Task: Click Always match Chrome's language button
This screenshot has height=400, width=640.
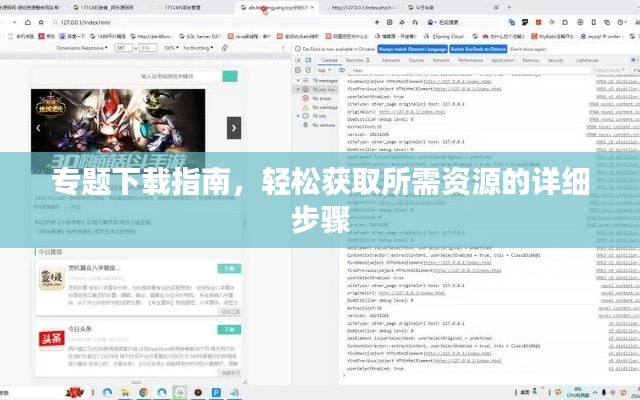Action: 412,49
